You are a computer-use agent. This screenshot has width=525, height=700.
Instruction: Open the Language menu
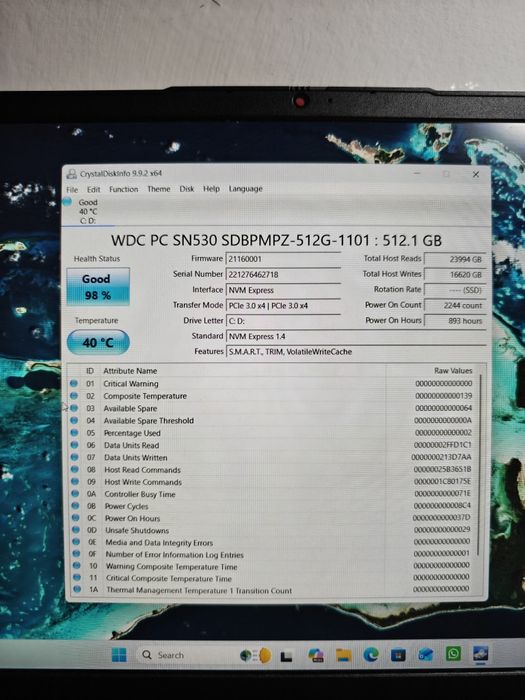point(246,189)
